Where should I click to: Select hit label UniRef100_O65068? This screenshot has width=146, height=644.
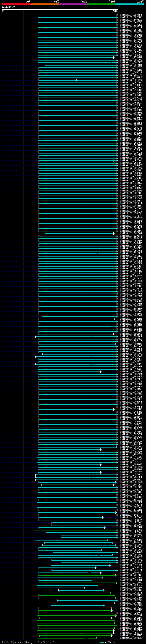point(131,37)
